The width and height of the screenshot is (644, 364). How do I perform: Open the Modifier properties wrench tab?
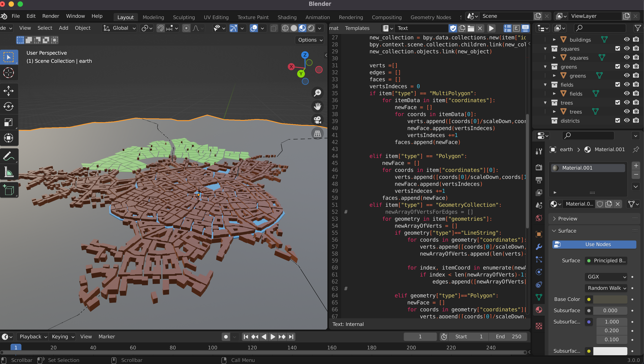point(539,247)
